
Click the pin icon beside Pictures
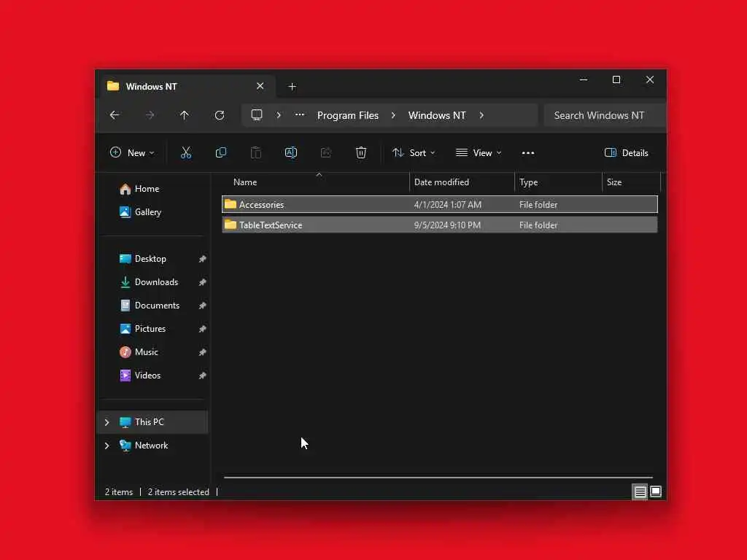(x=203, y=329)
